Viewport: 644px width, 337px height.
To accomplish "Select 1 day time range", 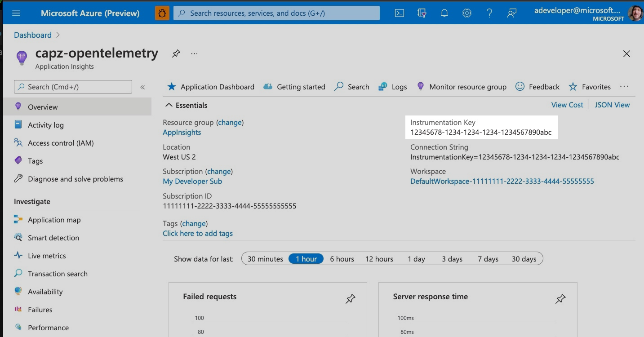I will click(416, 259).
